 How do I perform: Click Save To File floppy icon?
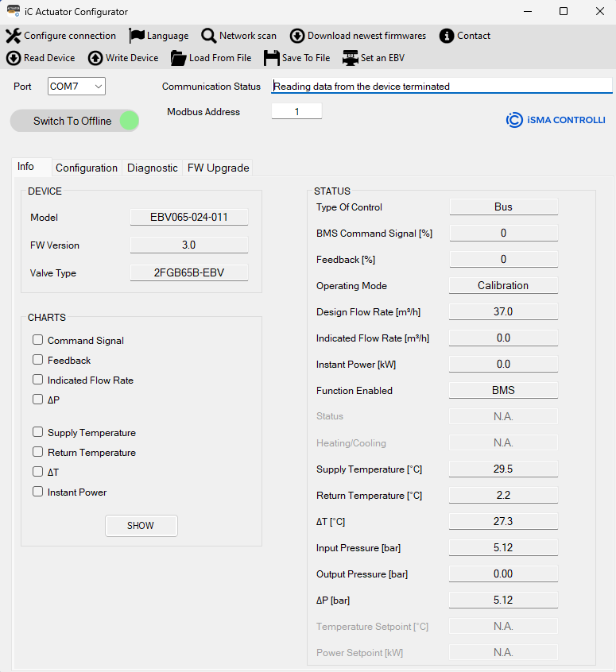[272, 58]
